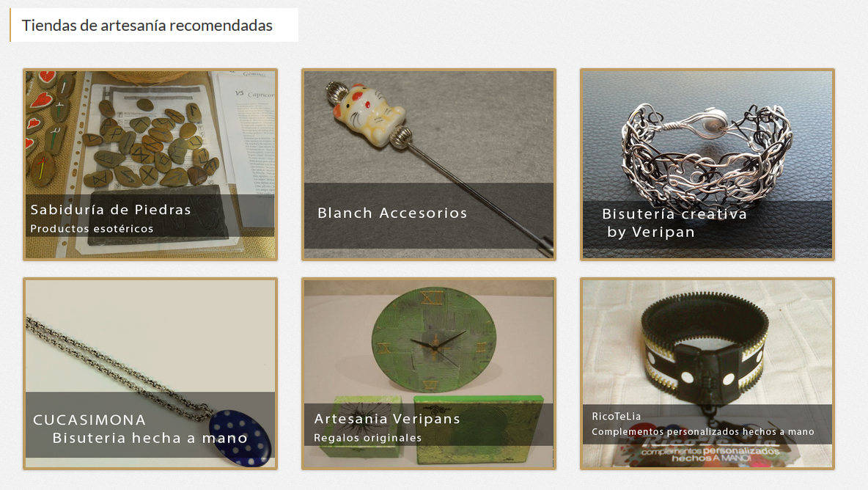This screenshot has height=490, width=868.
Task: Click the Regalos originales subtitle
Action: click(367, 438)
